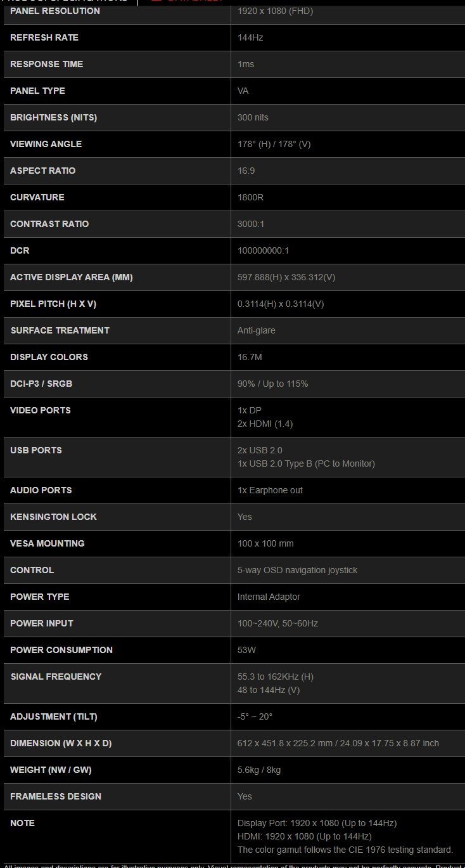Click the 5-way OSD navigation joystick text
Viewport: 465px width, 868px height.
(x=297, y=570)
